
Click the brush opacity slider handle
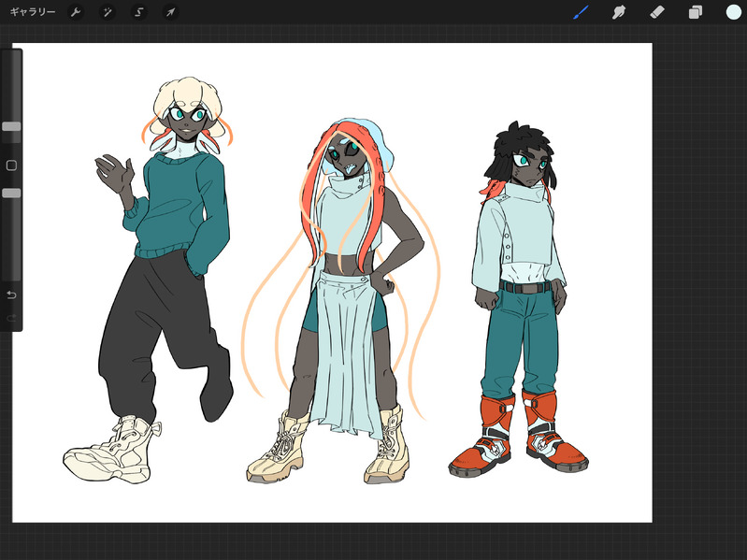[x=11, y=193]
